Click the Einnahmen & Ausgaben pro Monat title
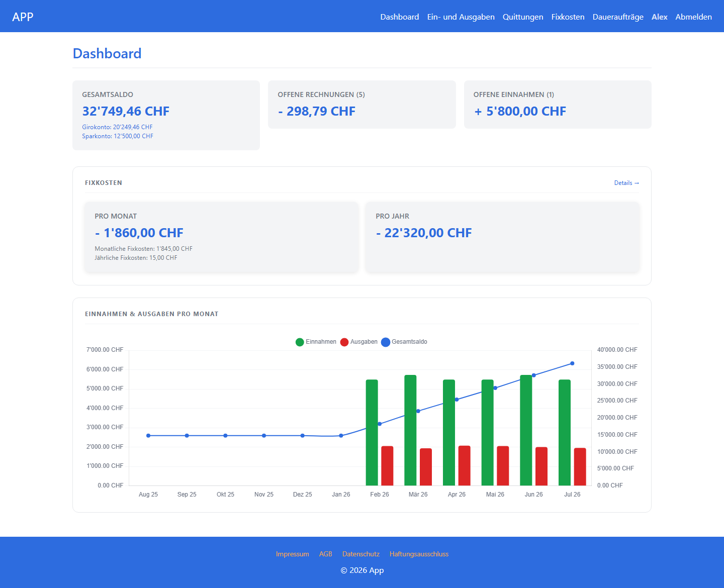This screenshot has height=588, width=724. pyautogui.click(x=152, y=314)
